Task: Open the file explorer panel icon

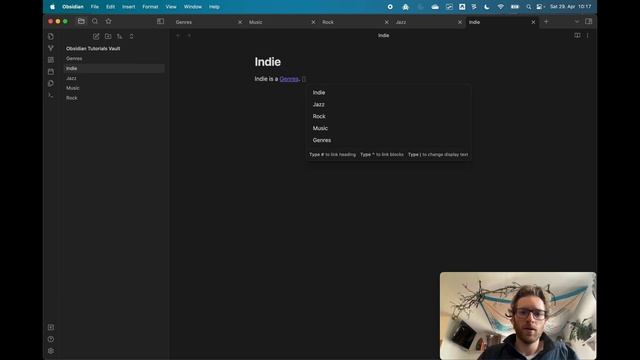Action: pos(81,21)
